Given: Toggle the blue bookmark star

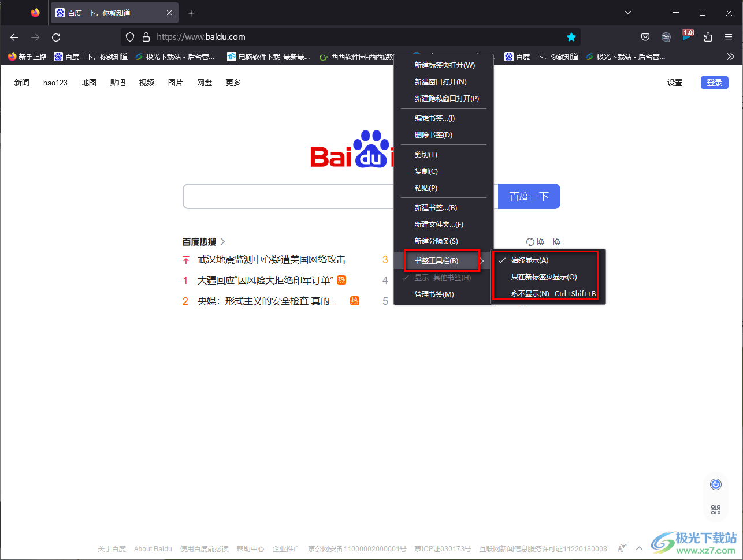Looking at the screenshot, I should (571, 37).
